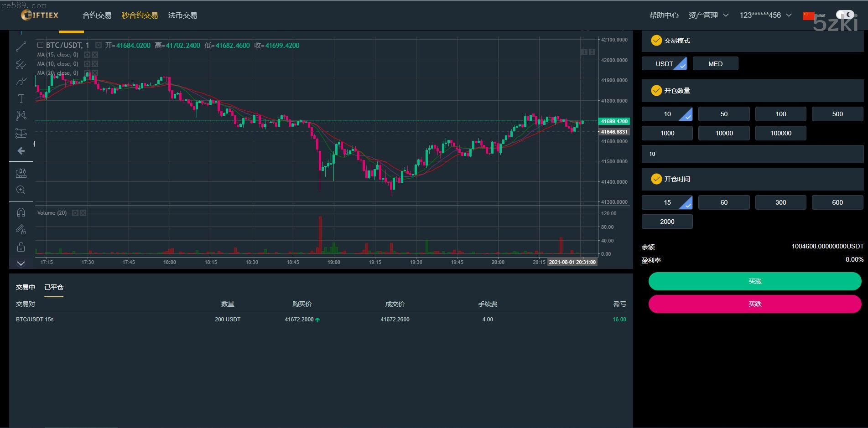Choose the 60 second open time option
This screenshot has width=868, height=428.
(723, 202)
